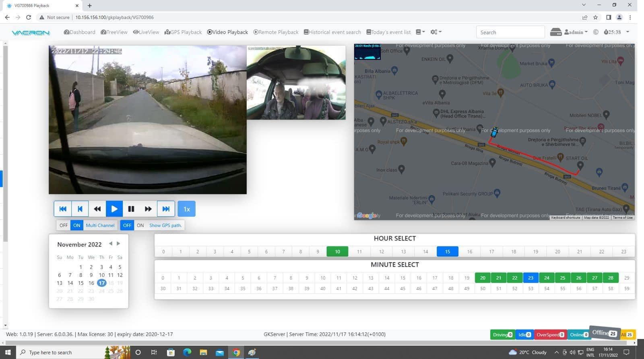The height and width of the screenshot is (359, 644).
Task: Click the Search input field
Action: [510, 32]
